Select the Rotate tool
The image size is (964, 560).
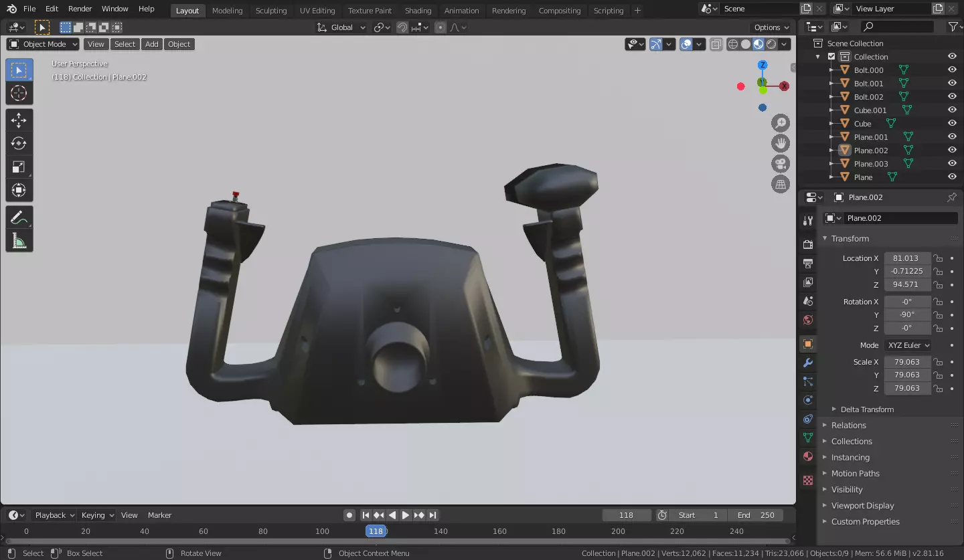[19, 144]
